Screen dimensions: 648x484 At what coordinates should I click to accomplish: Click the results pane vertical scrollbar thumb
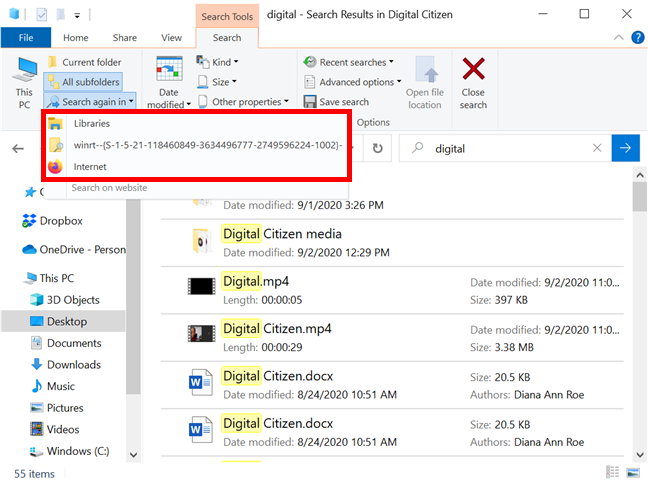[x=640, y=196]
